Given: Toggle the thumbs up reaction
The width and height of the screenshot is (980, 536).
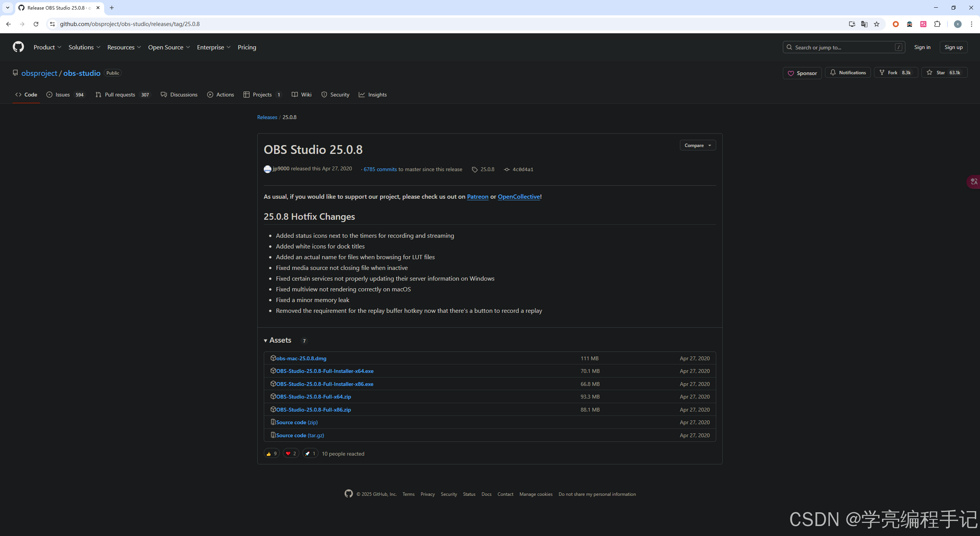Looking at the screenshot, I should coord(271,453).
